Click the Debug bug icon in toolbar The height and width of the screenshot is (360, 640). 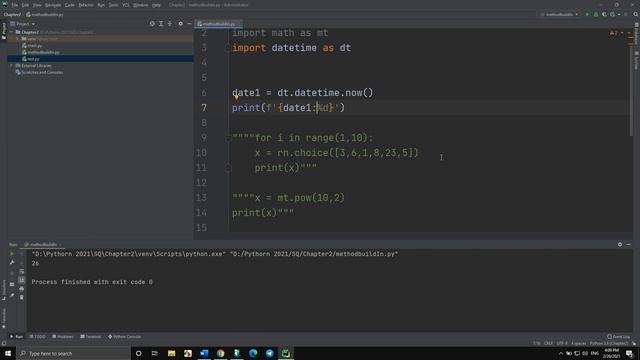click(x=596, y=14)
